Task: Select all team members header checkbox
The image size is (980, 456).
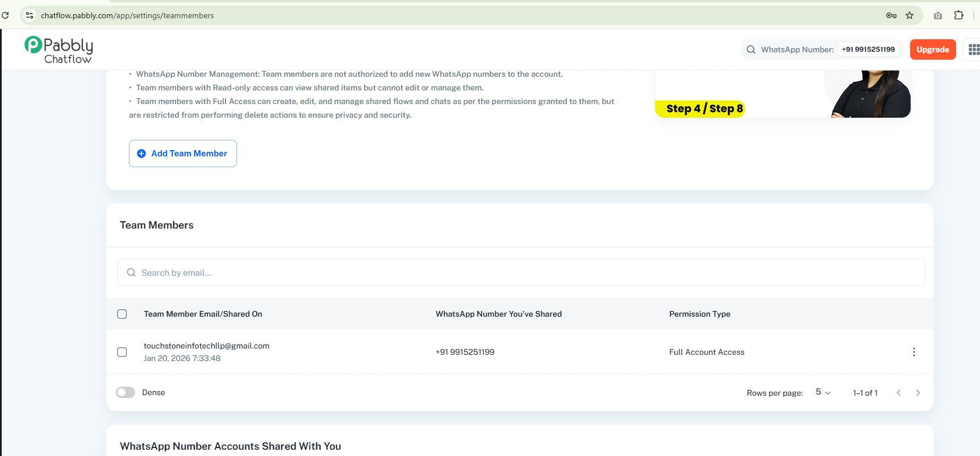Action: click(122, 314)
